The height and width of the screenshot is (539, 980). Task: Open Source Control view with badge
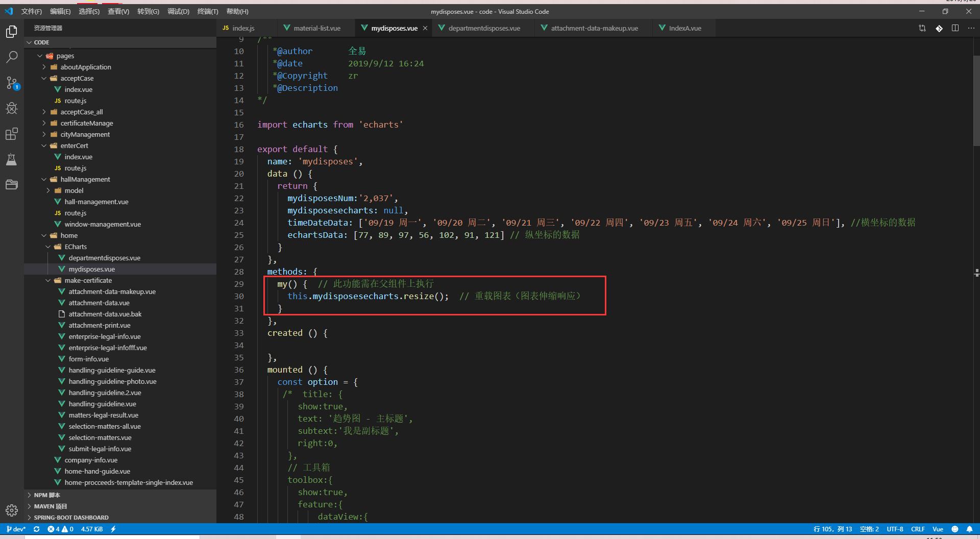click(12, 83)
